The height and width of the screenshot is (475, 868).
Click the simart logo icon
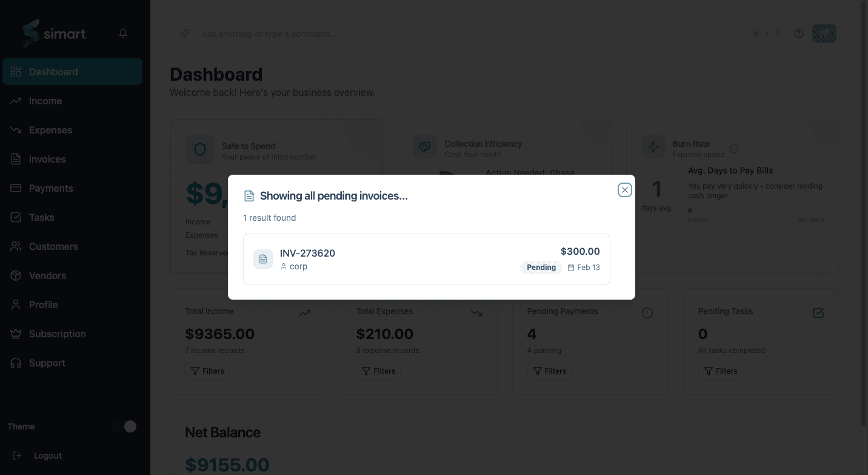29,33
